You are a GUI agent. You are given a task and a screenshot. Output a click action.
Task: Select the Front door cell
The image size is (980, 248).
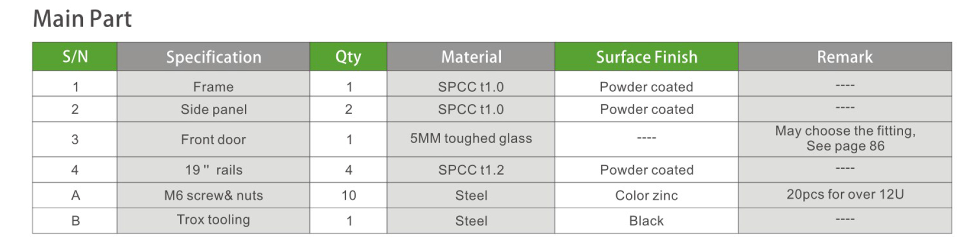(x=213, y=139)
